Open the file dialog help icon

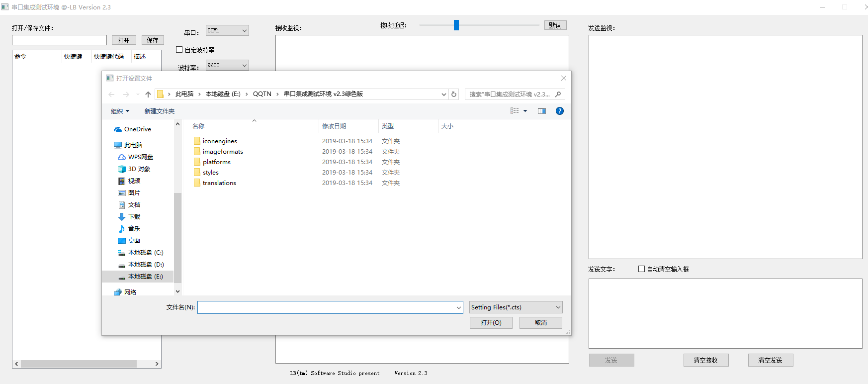click(x=560, y=111)
